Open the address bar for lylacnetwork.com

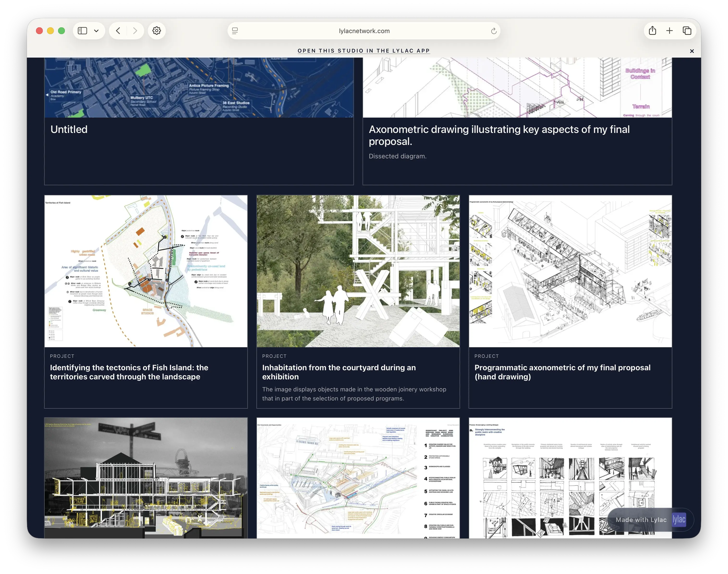coord(364,30)
